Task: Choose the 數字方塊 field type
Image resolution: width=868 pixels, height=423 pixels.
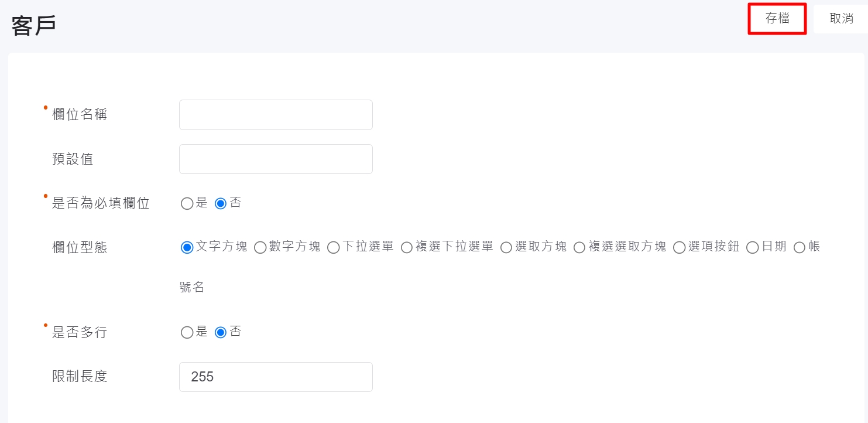Action: tap(260, 247)
